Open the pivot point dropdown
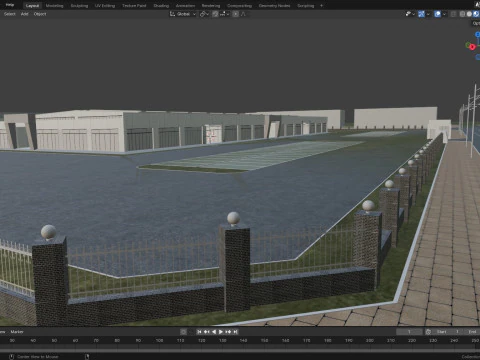Screen dimensions: 480x360 tap(204, 14)
